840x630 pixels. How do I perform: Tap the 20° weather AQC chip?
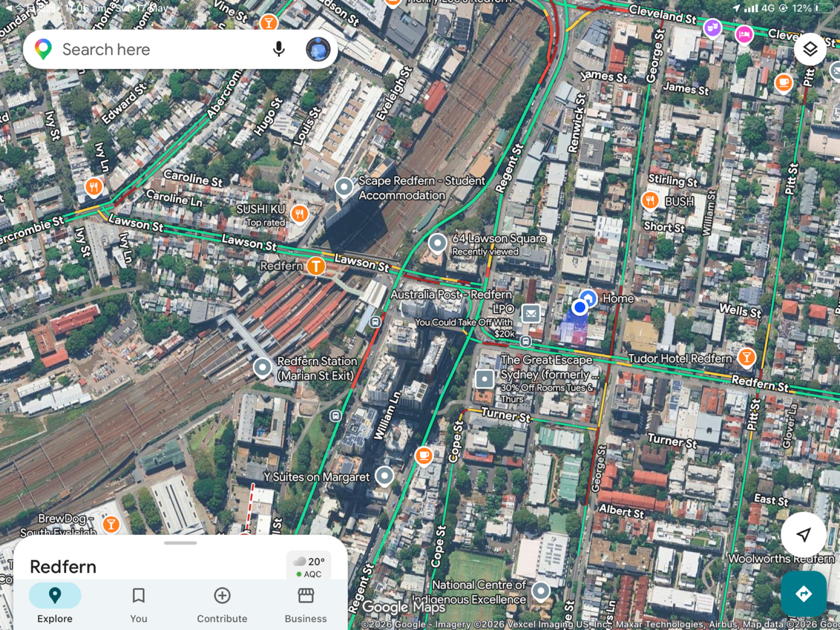point(309,566)
